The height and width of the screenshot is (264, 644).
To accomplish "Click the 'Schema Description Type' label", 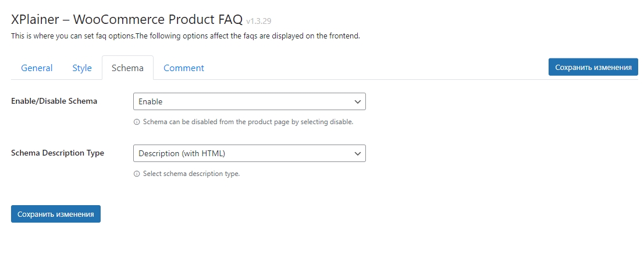I will 58,153.
